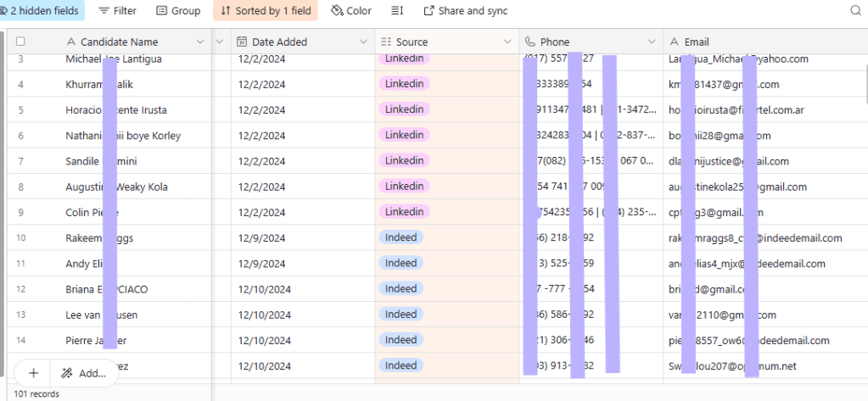Open the row height icon menu
Screen dimensions: 868x401
coord(397,11)
